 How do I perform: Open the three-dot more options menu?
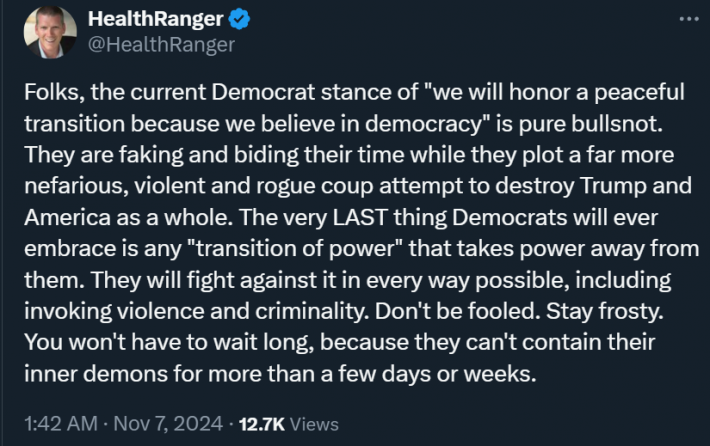coord(689,19)
